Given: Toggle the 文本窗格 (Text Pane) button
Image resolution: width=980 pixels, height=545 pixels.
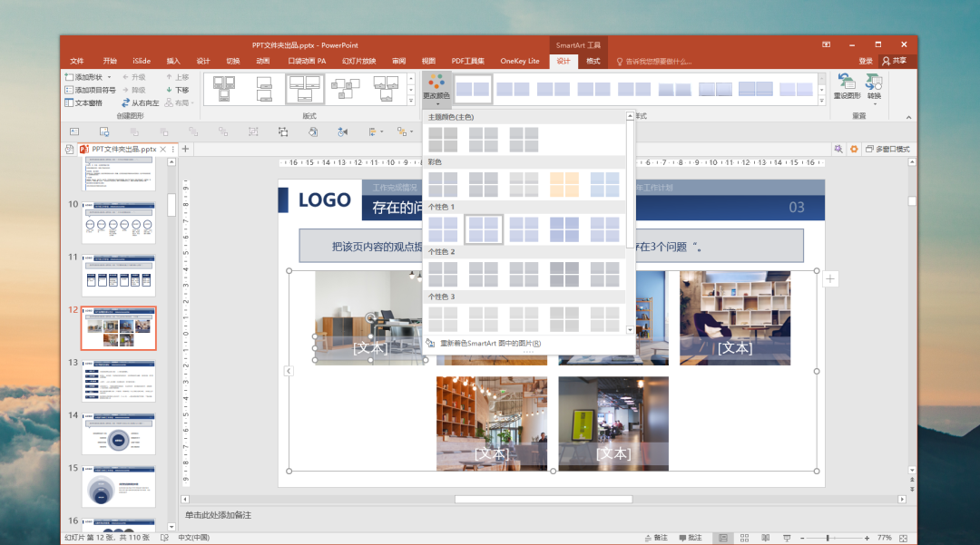Looking at the screenshot, I should click(x=83, y=103).
